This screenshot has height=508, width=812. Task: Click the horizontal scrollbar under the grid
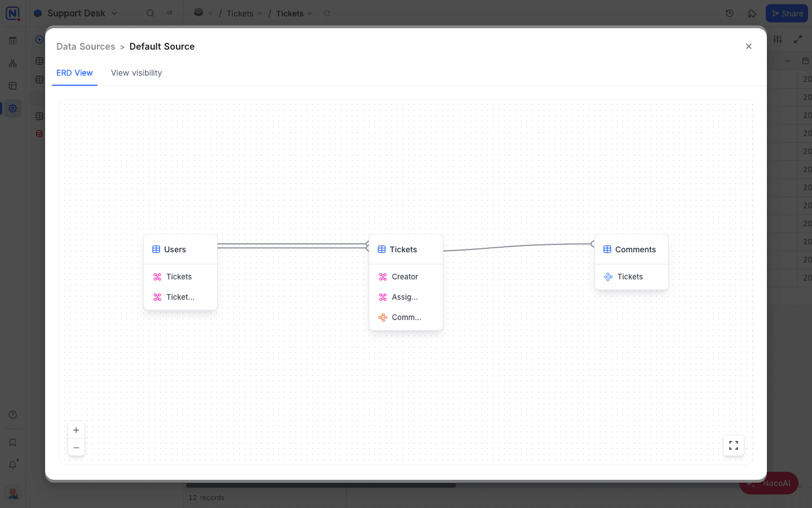[321, 485]
